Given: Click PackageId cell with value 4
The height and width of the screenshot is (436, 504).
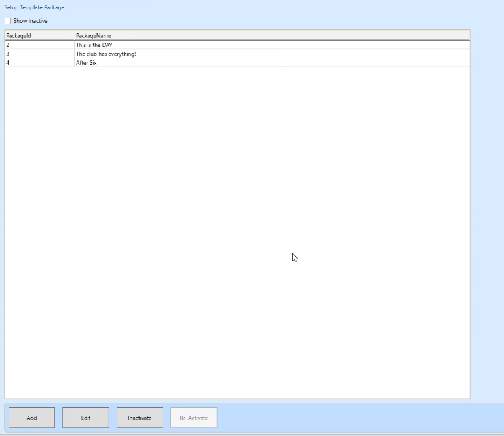Looking at the screenshot, I should [39, 63].
